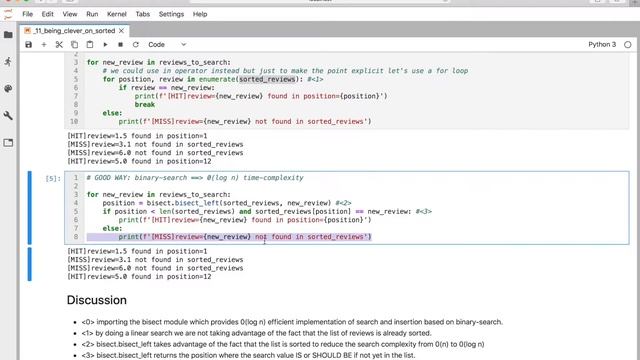Open the open tabs sidebar icon
Screen dimensions: 640x360
point(8,142)
